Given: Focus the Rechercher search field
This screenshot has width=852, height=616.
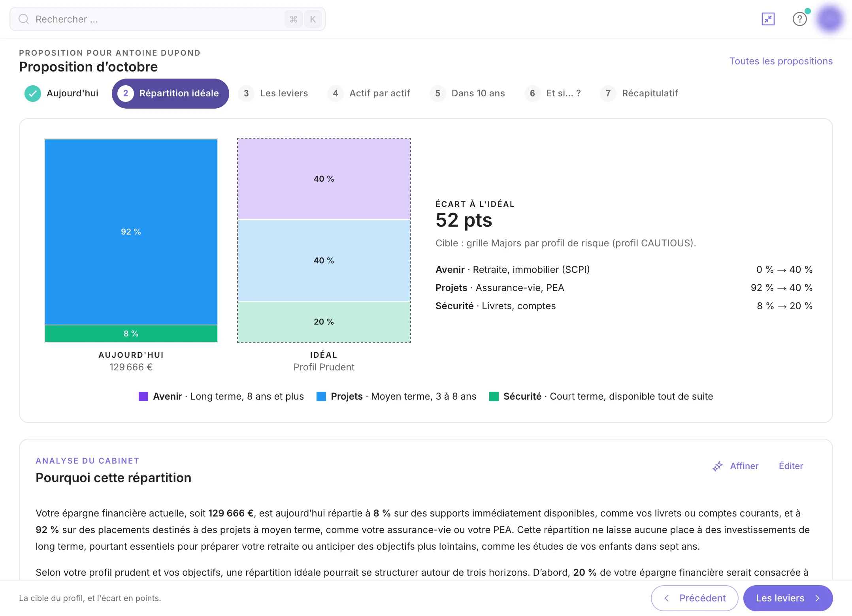Looking at the screenshot, I should pos(168,19).
